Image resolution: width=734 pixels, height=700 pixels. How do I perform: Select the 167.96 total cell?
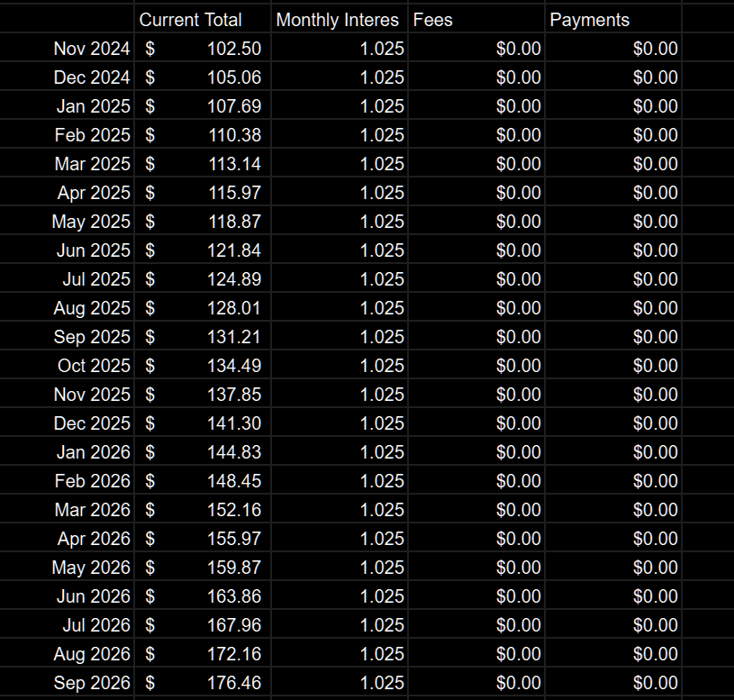[203, 624]
